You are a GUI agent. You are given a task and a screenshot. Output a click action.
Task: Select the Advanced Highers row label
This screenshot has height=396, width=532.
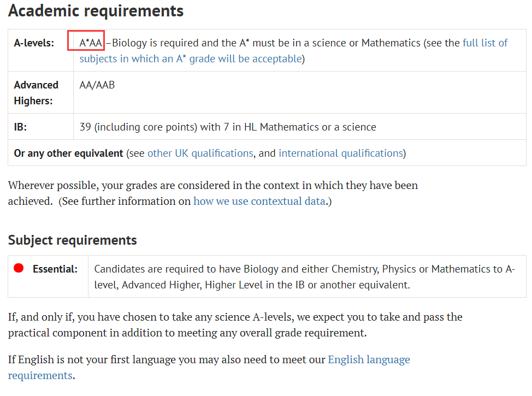pos(36,93)
